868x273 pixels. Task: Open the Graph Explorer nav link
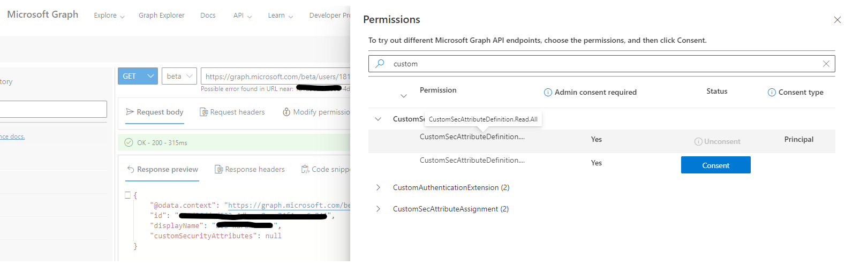[161, 16]
